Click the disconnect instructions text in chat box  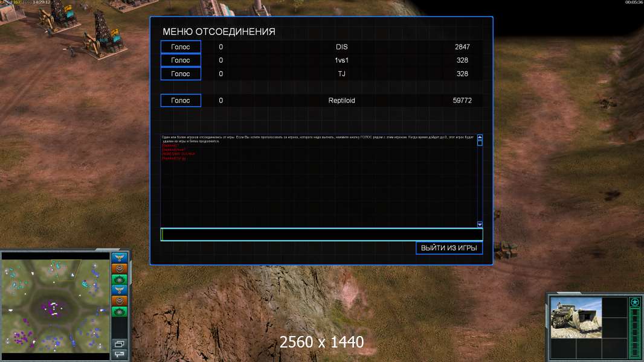(x=318, y=139)
